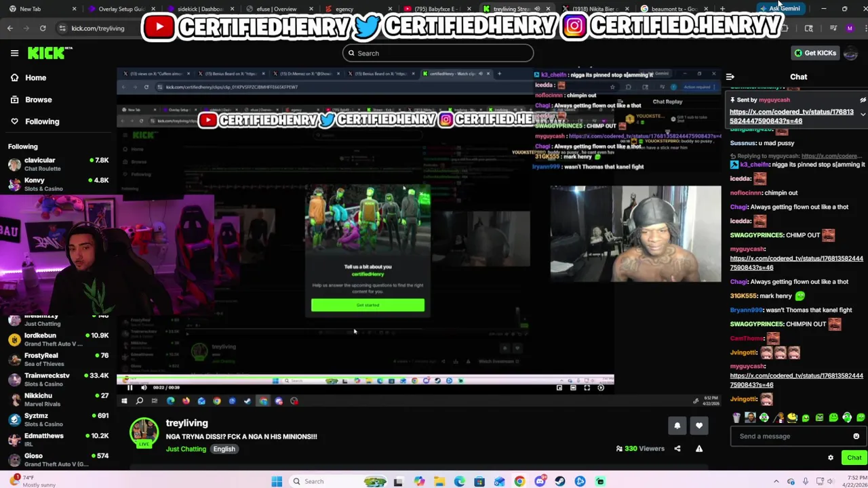Go back in browser

[x=10, y=28]
